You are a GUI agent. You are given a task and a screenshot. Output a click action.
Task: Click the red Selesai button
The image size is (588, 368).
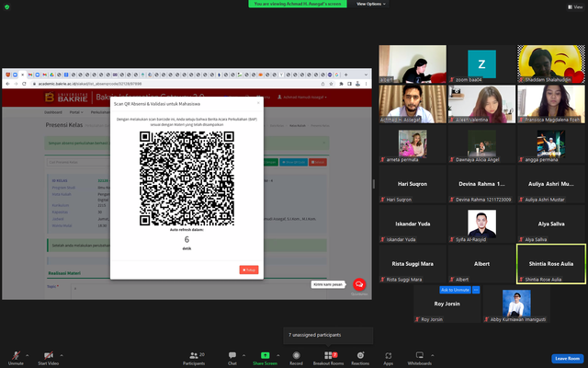pyautogui.click(x=318, y=162)
